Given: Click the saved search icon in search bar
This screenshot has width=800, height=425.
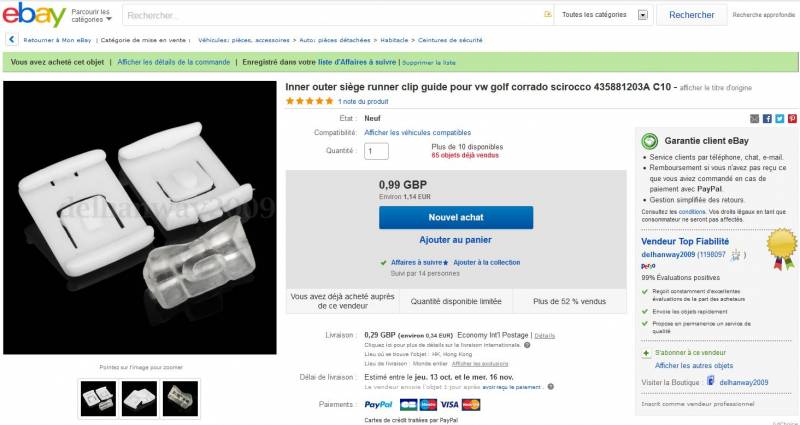Looking at the screenshot, I should pyautogui.click(x=547, y=14).
